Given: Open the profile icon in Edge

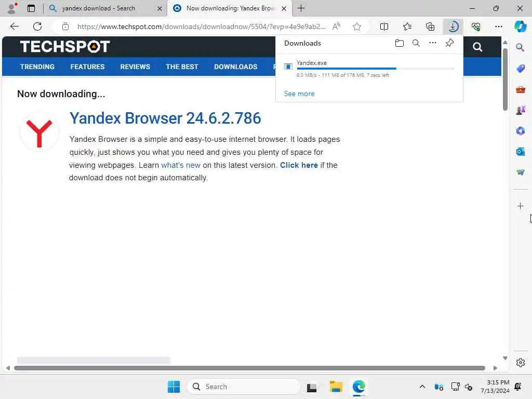Looking at the screenshot, I should pyautogui.click(x=12, y=8).
